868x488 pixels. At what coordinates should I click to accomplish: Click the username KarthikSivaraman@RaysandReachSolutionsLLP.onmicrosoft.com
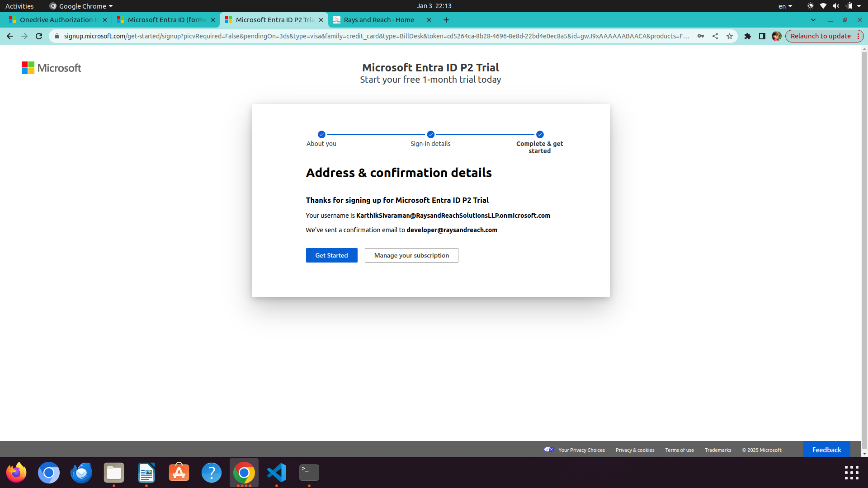pyautogui.click(x=453, y=216)
